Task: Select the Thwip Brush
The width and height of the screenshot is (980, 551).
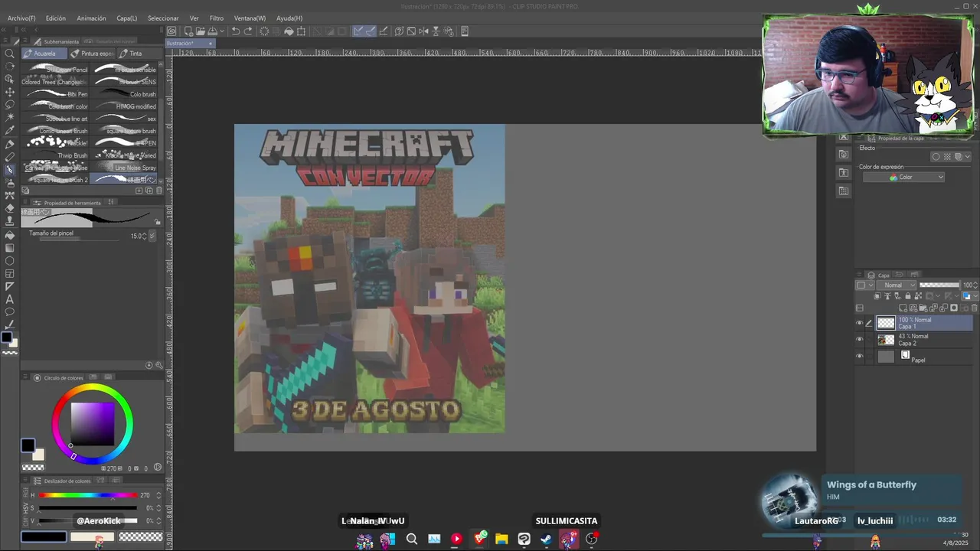Action: pyautogui.click(x=56, y=155)
